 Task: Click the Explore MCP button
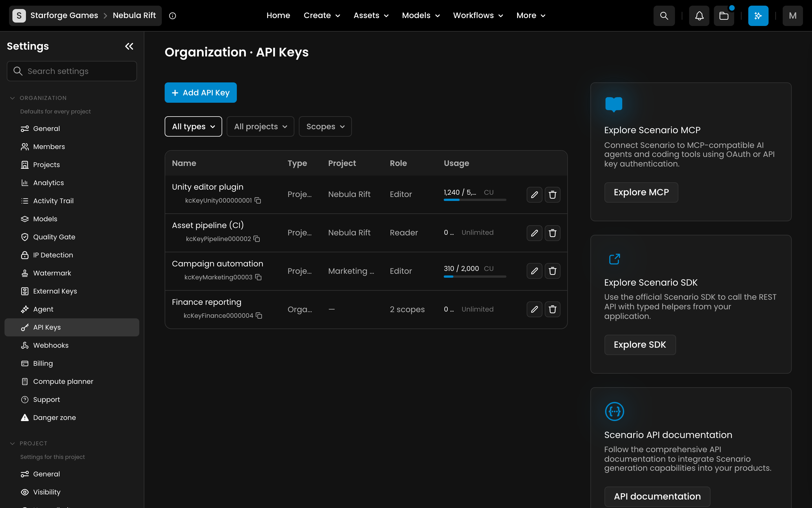click(x=641, y=192)
